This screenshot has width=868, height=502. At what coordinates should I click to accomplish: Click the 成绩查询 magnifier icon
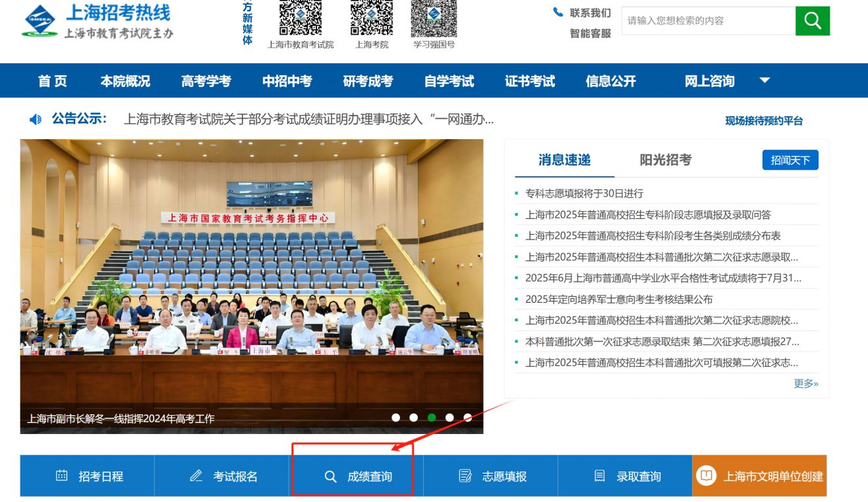331,476
